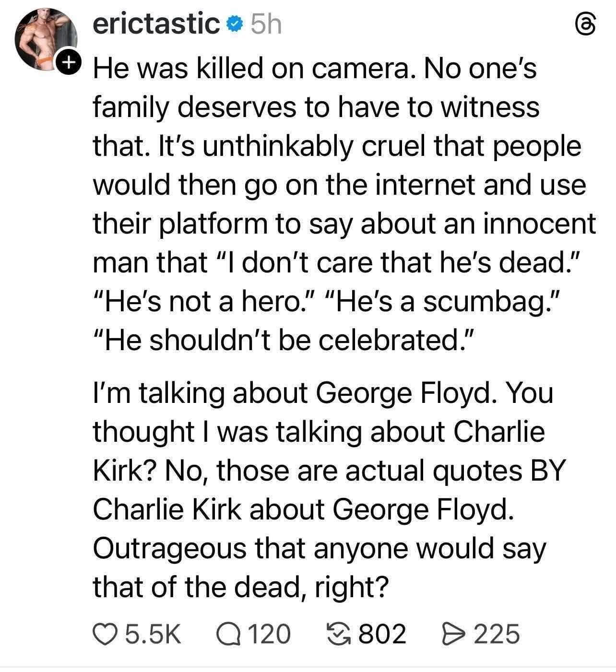616x672 pixels.
Task: Open the 120 replies count
Action: point(269,633)
